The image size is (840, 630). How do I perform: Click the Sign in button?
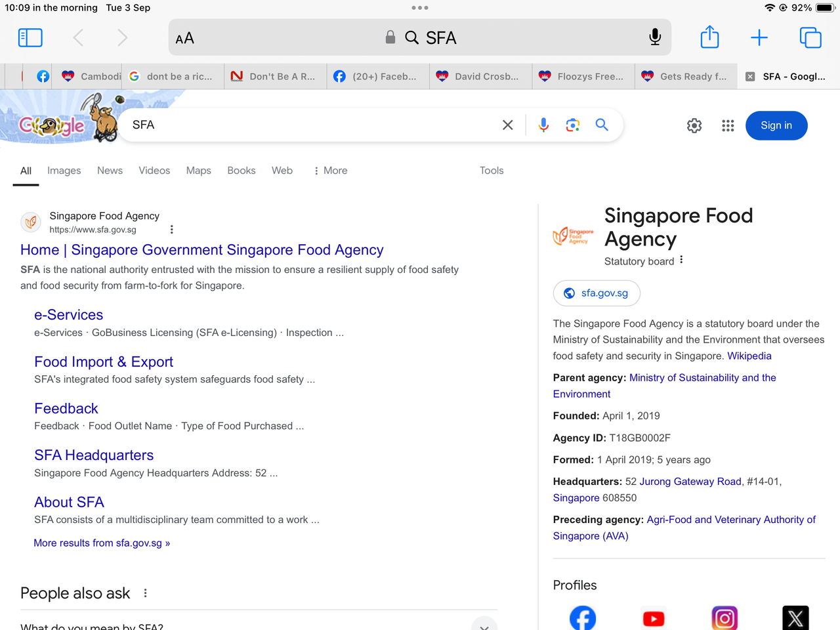pyautogui.click(x=776, y=125)
